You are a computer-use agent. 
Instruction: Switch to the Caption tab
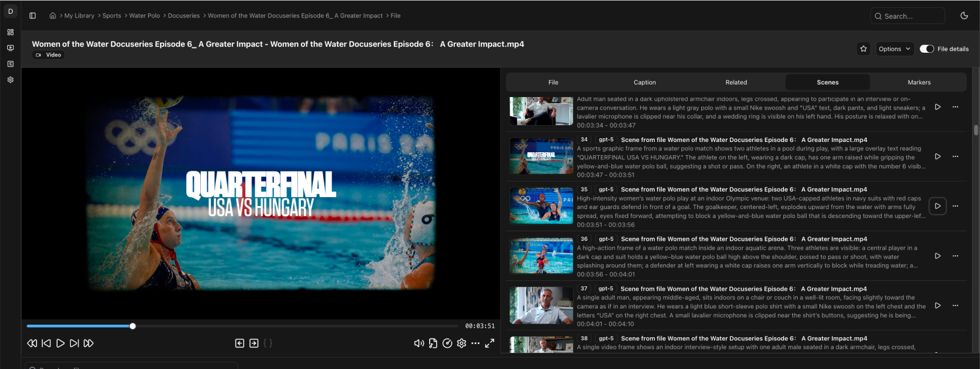coord(644,82)
